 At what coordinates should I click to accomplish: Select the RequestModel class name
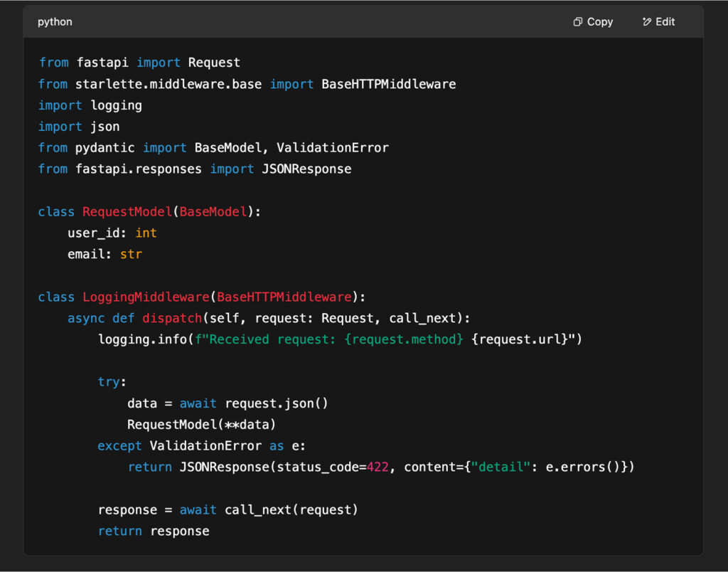click(127, 211)
